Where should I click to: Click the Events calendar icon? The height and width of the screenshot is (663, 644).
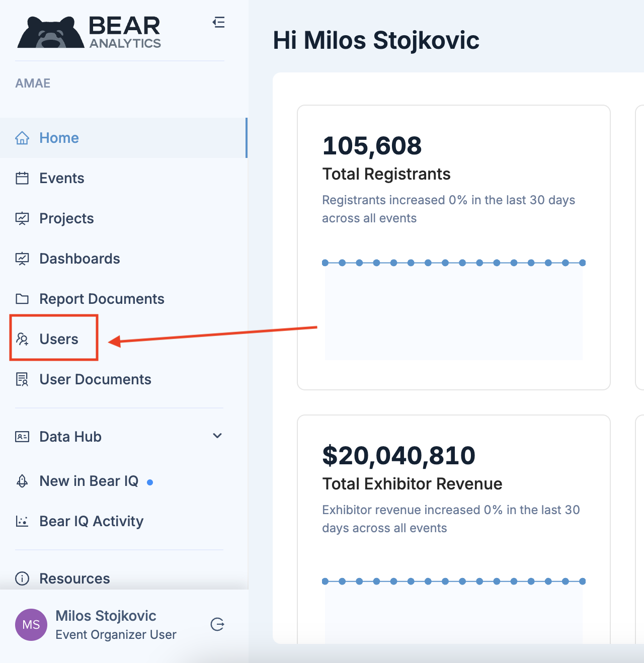coord(22,178)
